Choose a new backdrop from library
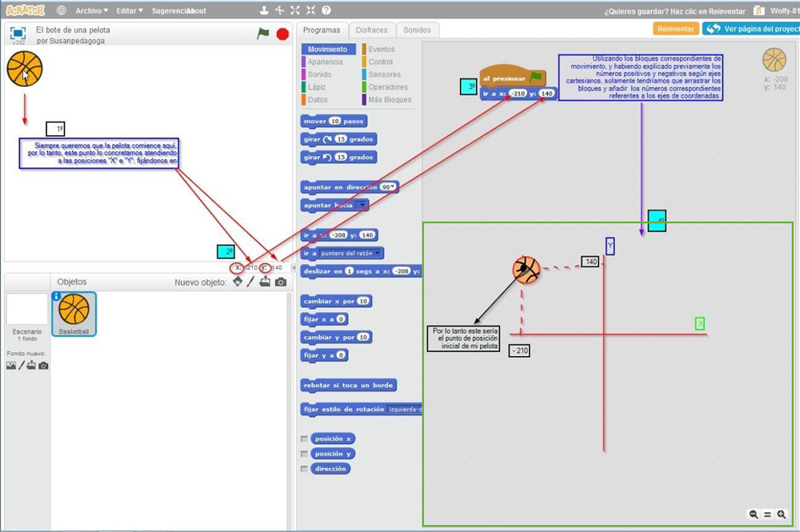Viewport: 800px width, 532px height. point(10,366)
